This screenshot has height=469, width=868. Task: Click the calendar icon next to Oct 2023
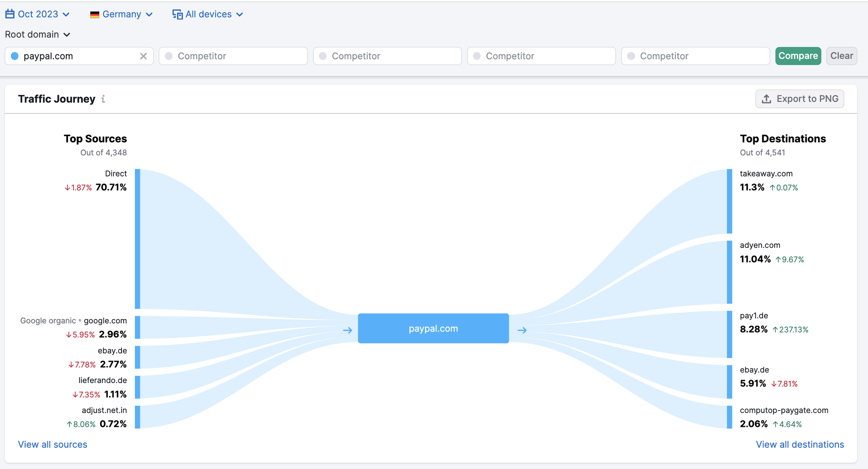(x=10, y=14)
